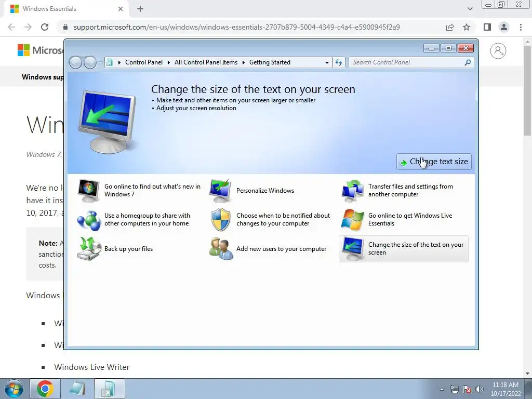
Task: Click the search magnifier icon in Control Panel
Action: click(x=468, y=62)
